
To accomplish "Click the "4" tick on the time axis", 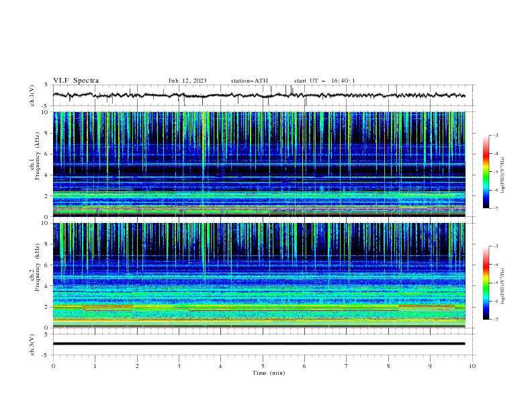I will 220,366.
